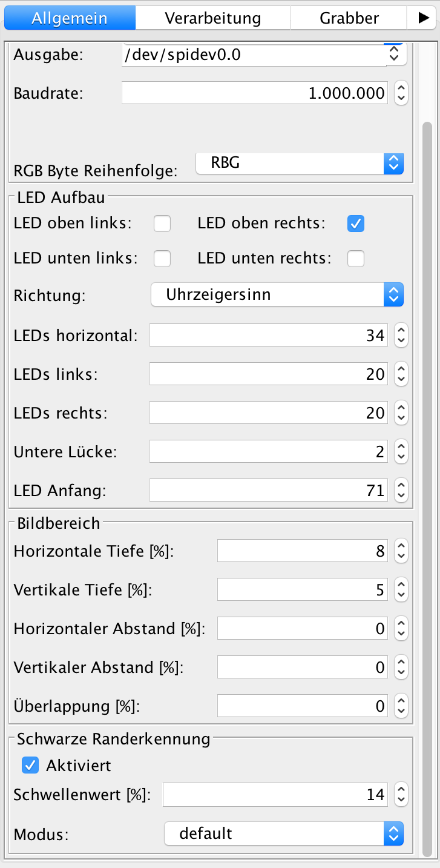Uncheck LED oben rechts checkbox

356,224
